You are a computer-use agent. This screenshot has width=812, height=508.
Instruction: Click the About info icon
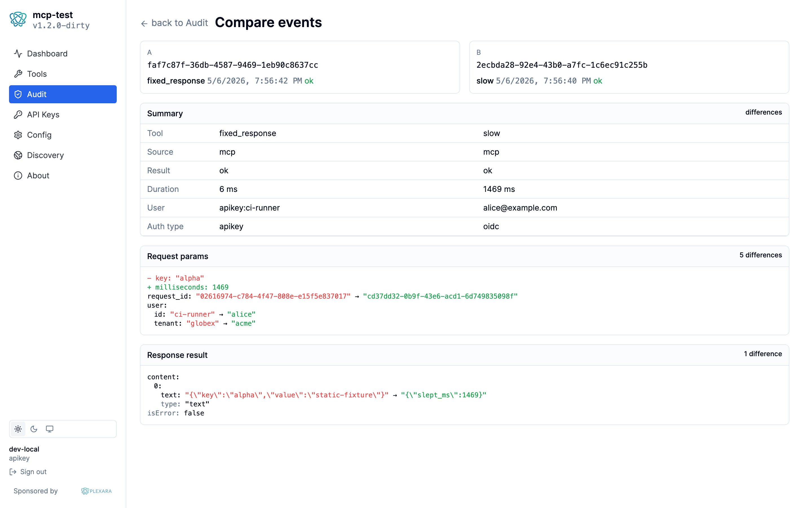tap(18, 176)
